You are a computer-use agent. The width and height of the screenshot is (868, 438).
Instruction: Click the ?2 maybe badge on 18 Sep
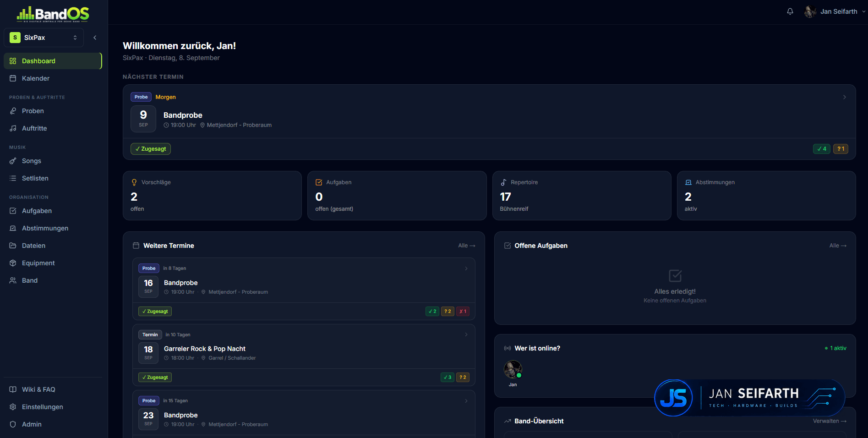coord(463,378)
